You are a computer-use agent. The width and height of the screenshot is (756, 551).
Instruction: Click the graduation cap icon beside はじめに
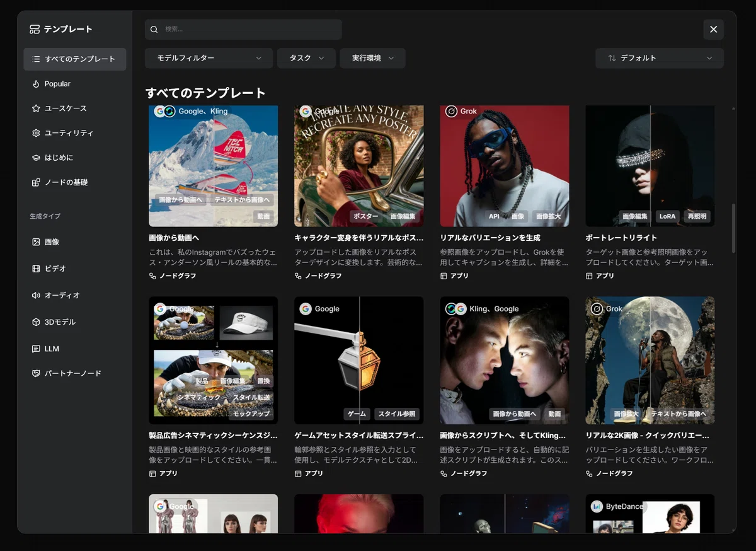pyautogui.click(x=36, y=158)
